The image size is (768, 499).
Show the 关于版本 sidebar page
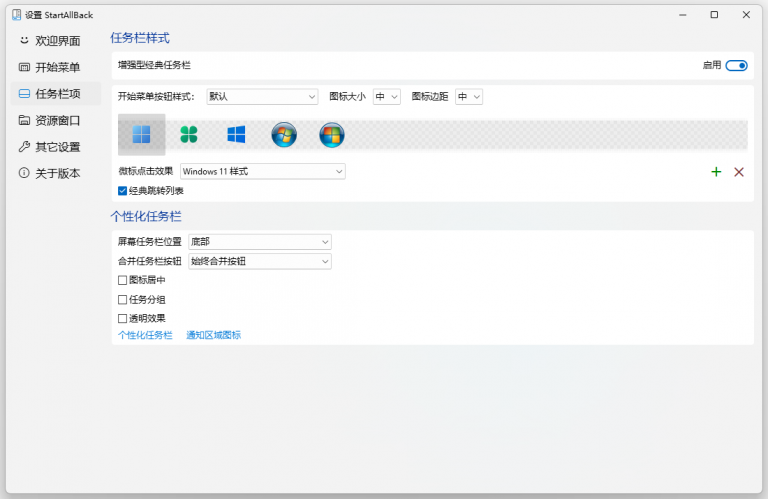click(x=56, y=173)
